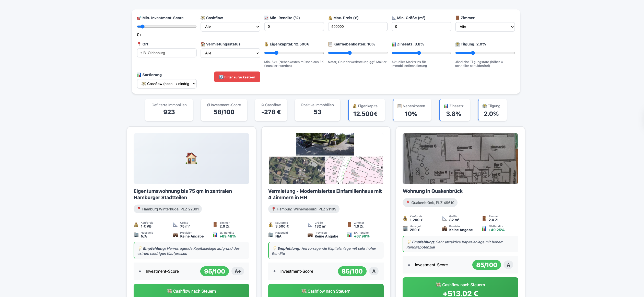Click the bank icon beside Zinssatz: 3.8%
This screenshot has width=644, height=297.
[393, 44]
